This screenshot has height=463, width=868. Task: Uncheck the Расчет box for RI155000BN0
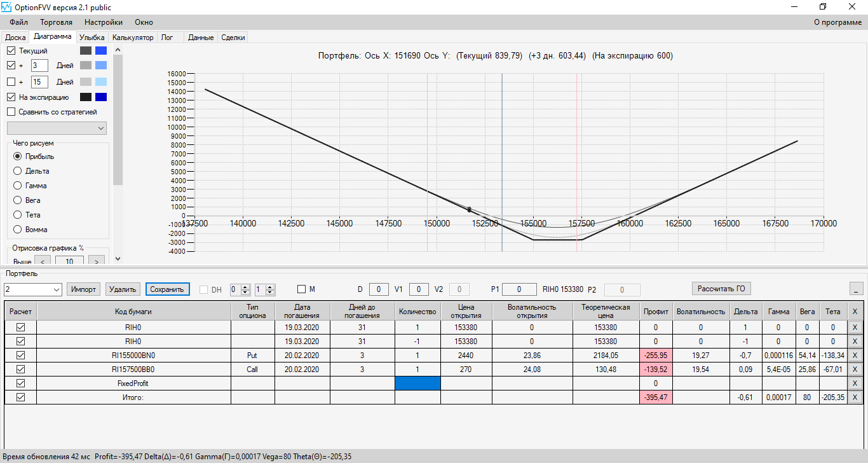21,356
